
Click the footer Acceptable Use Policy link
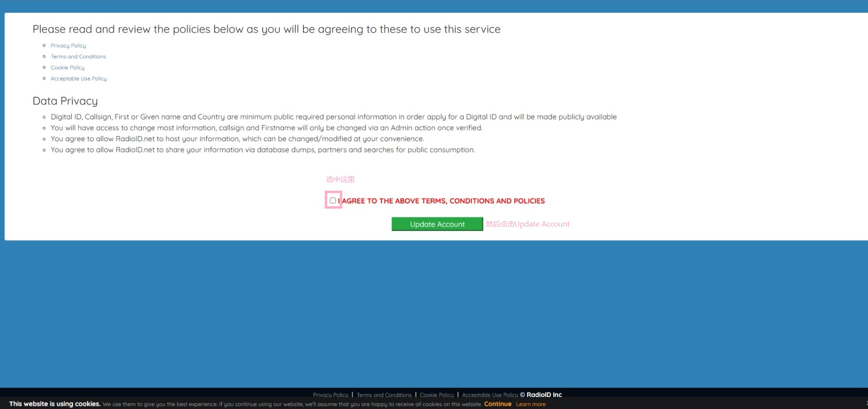[490, 395]
